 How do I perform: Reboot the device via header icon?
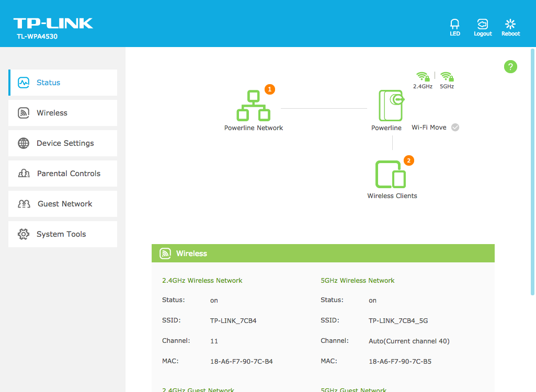coord(510,24)
